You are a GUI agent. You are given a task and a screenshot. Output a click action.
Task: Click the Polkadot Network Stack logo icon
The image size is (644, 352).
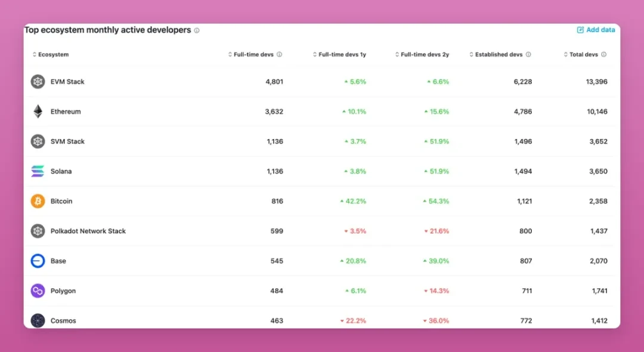click(x=38, y=231)
